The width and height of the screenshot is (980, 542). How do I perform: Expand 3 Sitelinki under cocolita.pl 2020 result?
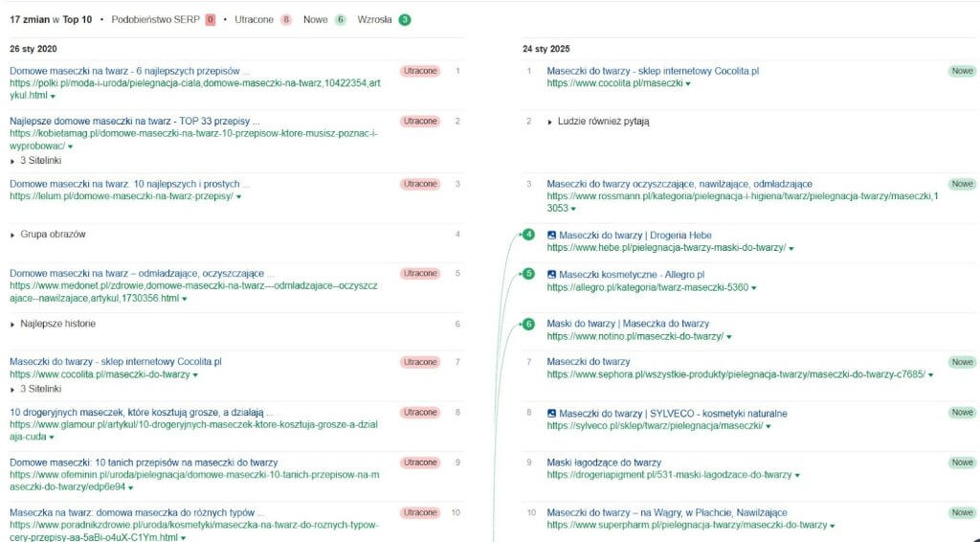(x=36, y=389)
